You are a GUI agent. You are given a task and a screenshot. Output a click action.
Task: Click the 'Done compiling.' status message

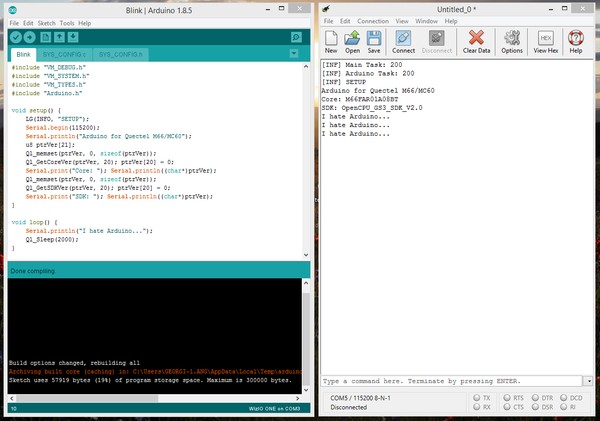(33, 271)
